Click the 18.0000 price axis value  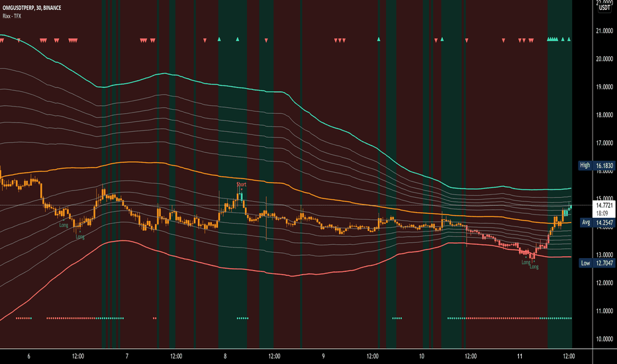click(x=604, y=115)
